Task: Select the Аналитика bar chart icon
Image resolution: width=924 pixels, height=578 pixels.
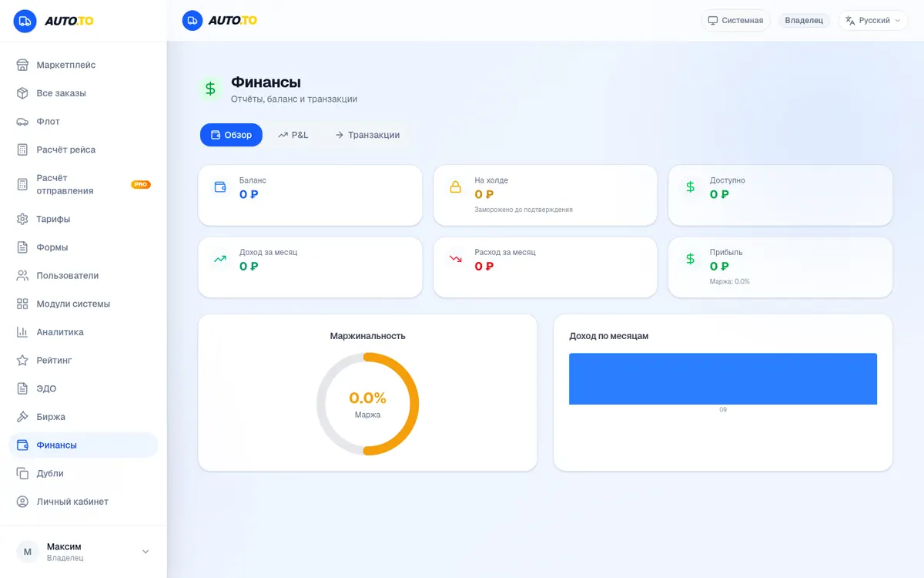Action: pyautogui.click(x=22, y=332)
